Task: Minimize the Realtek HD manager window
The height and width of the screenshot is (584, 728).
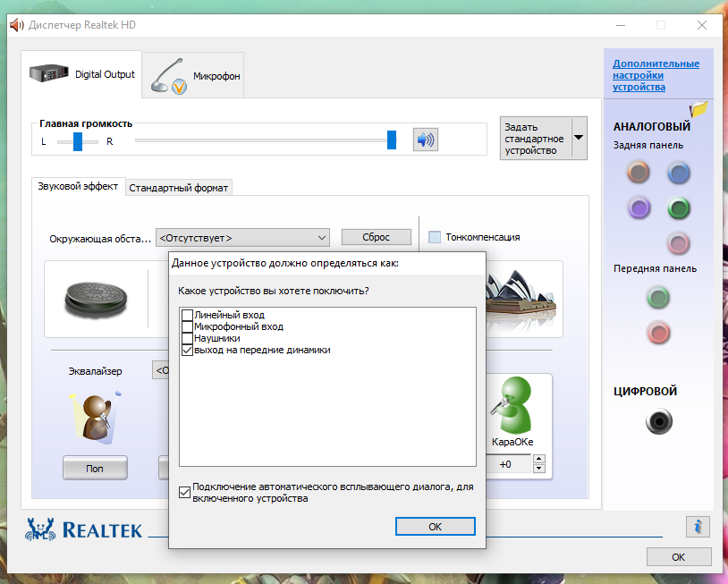Action: (621, 25)
